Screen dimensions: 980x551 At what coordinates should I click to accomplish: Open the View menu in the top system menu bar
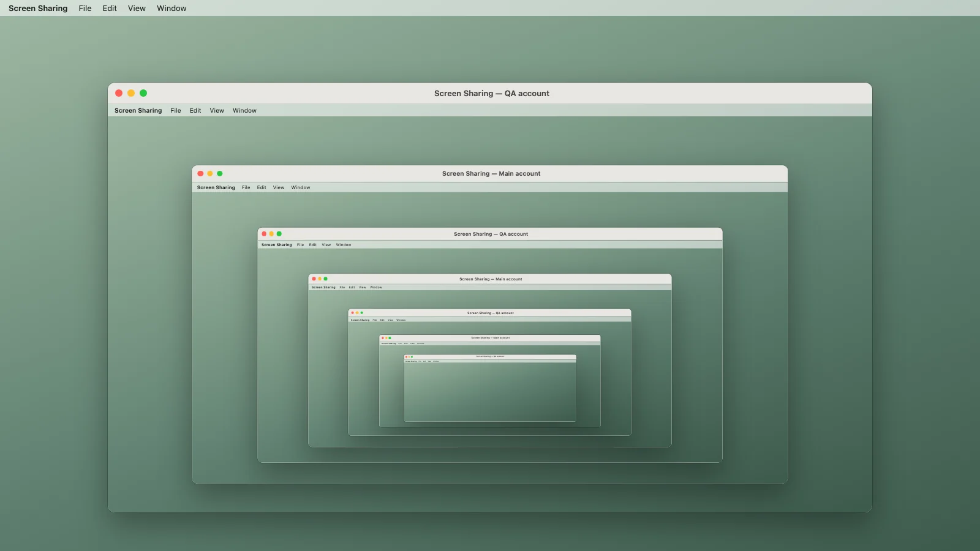pos(137,8)
